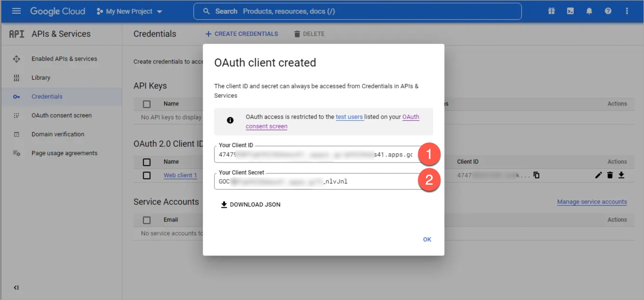
Task: Open the help question mark icon
Action: coord(608,11)
